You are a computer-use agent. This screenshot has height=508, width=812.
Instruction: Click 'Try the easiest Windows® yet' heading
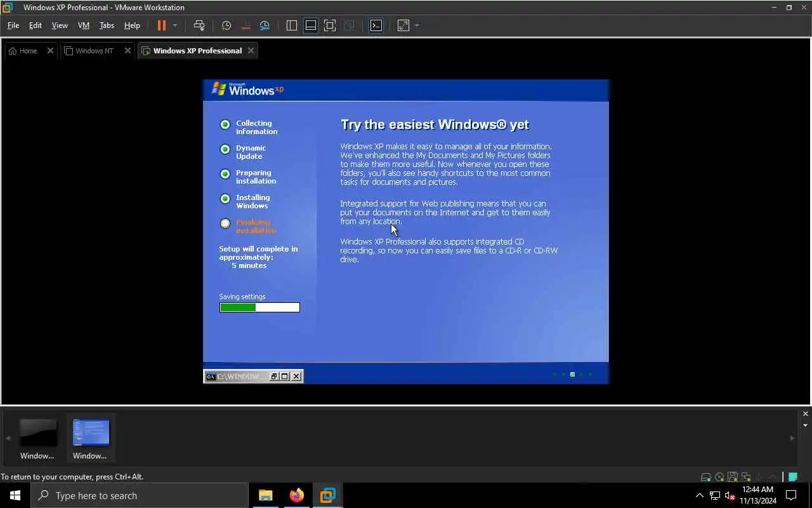[x=435, y=124]
